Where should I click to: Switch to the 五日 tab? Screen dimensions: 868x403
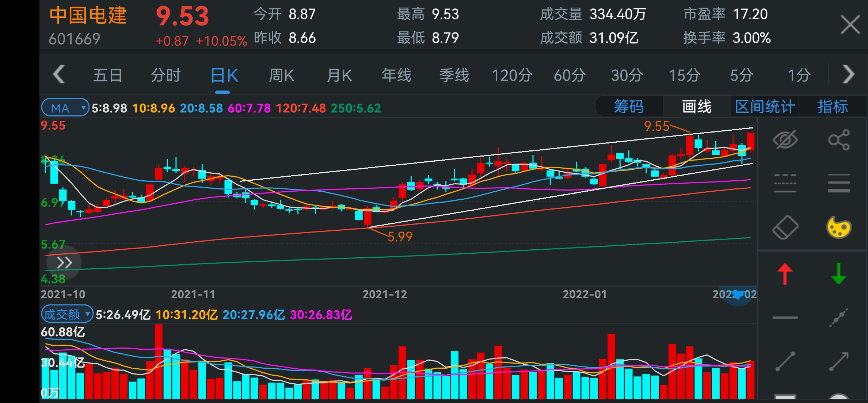tap(108, 75)
